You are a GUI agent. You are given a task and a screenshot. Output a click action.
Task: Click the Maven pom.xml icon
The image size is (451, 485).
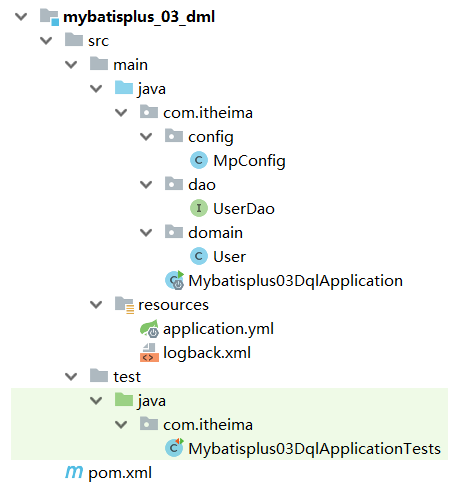point(74,472)
